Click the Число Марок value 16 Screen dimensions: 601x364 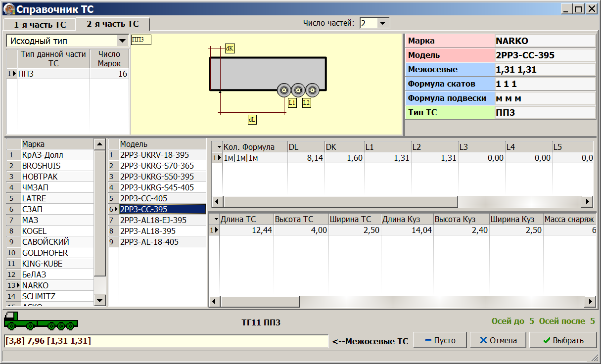tap(109, 74)
